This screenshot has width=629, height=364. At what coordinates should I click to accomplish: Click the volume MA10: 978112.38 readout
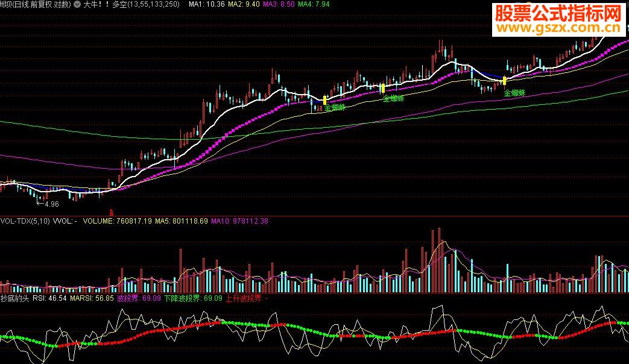[239, 221]
